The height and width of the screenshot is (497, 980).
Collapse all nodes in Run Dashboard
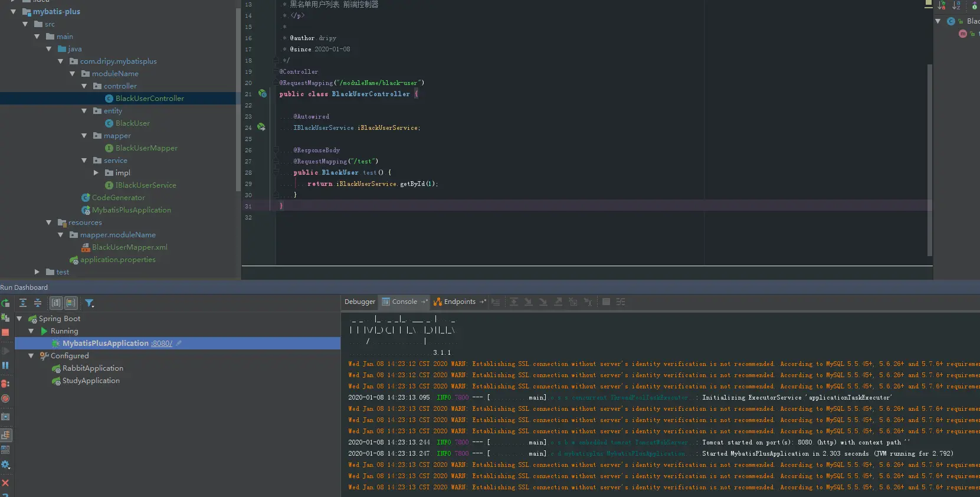click(37, 303)
